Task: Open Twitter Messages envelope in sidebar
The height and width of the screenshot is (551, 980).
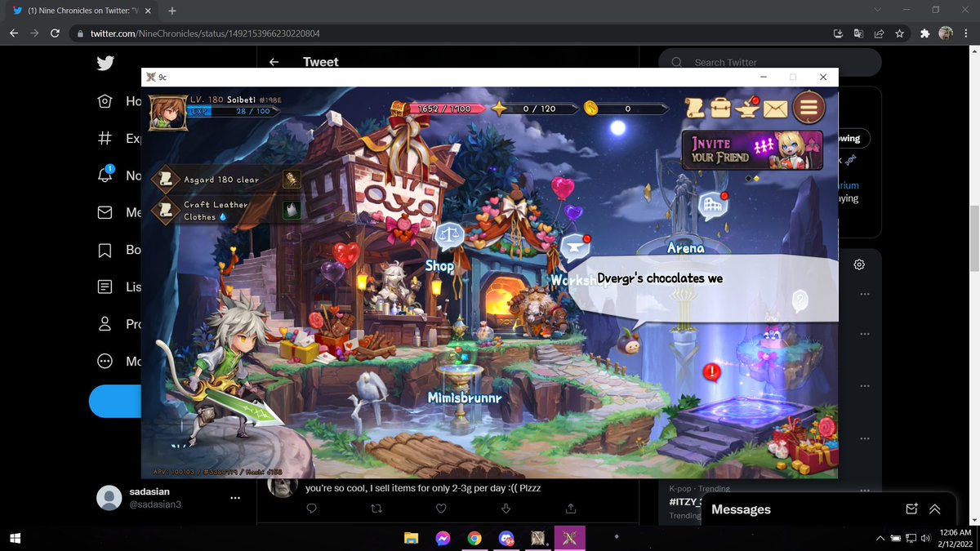Action: 105,212
